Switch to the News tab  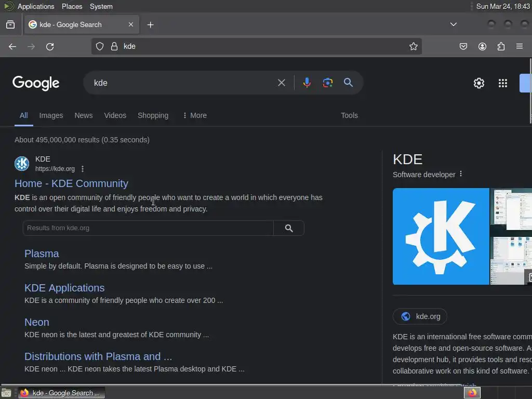coord(84,115)
